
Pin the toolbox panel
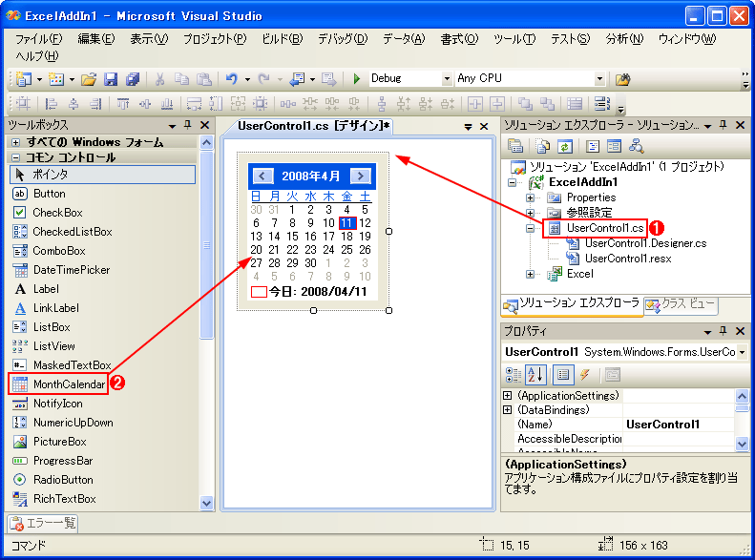click(188, 126)
